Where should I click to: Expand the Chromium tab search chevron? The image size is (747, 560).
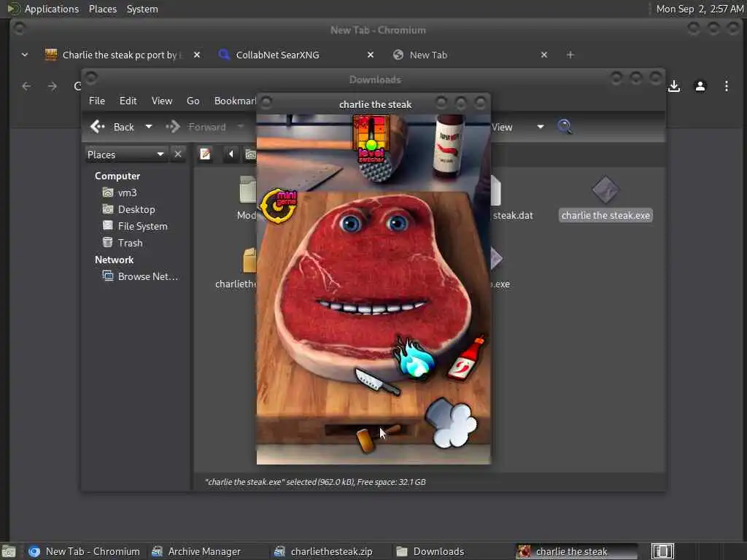coord(24,55)
